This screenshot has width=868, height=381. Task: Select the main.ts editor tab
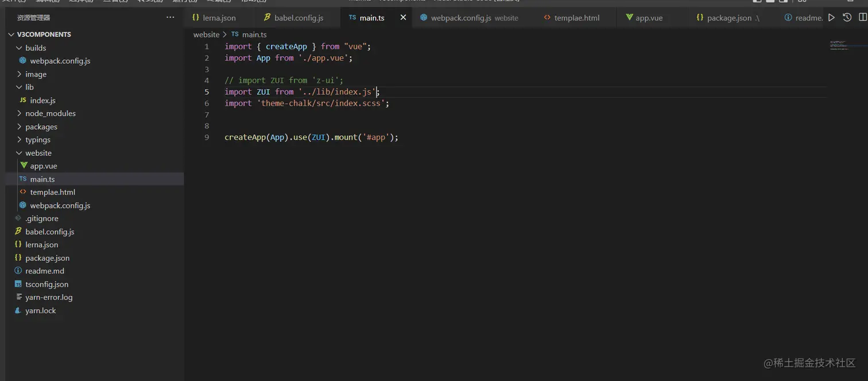click(x=371, y=18)
